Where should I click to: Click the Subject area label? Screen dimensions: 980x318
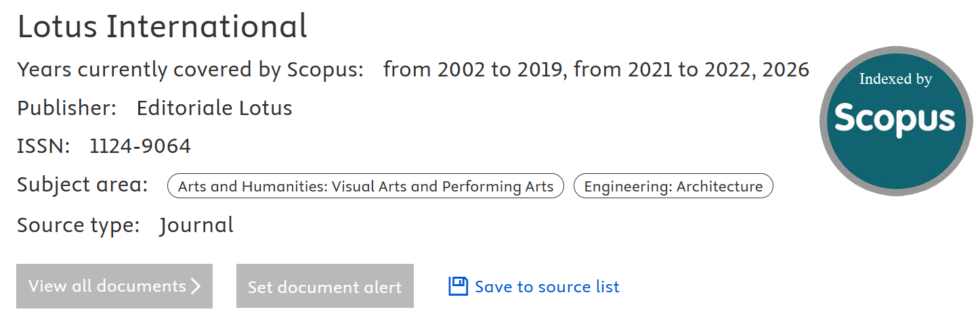click(x=82, y=185)
